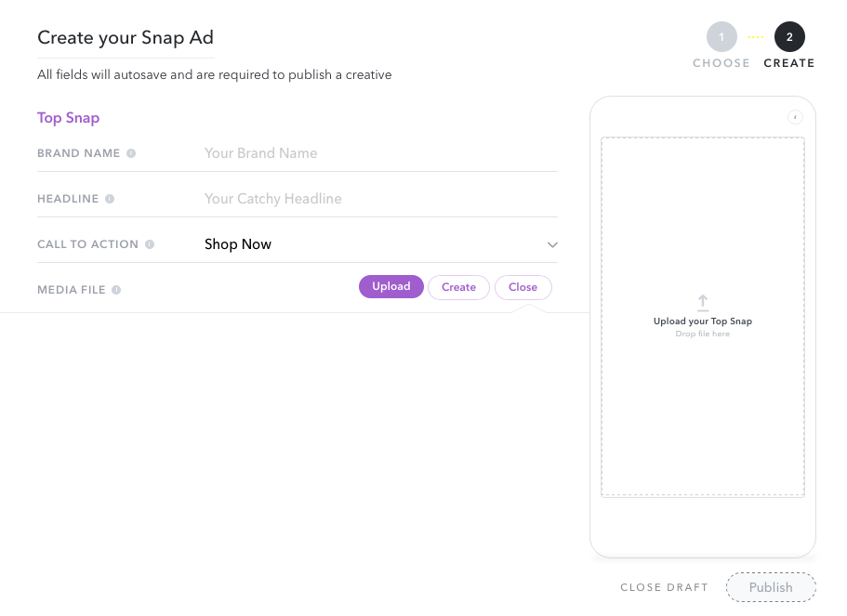Screen dimensions: 847x616
Task: Click the Create media button
Action: coord(458,287)
